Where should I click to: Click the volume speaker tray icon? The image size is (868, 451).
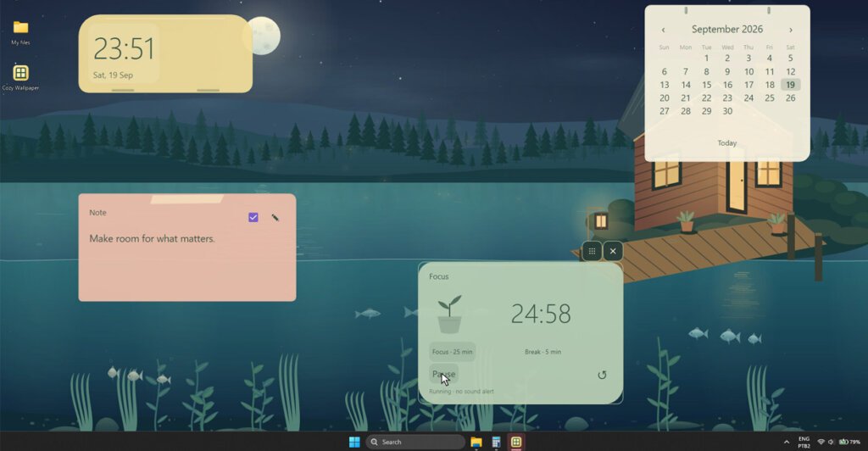coord(831,443)
